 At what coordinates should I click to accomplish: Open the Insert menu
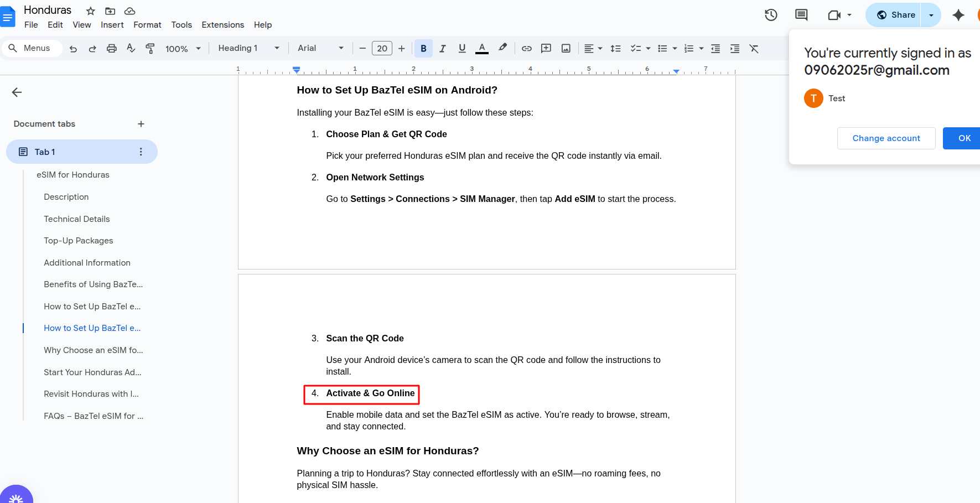[112, 25]
